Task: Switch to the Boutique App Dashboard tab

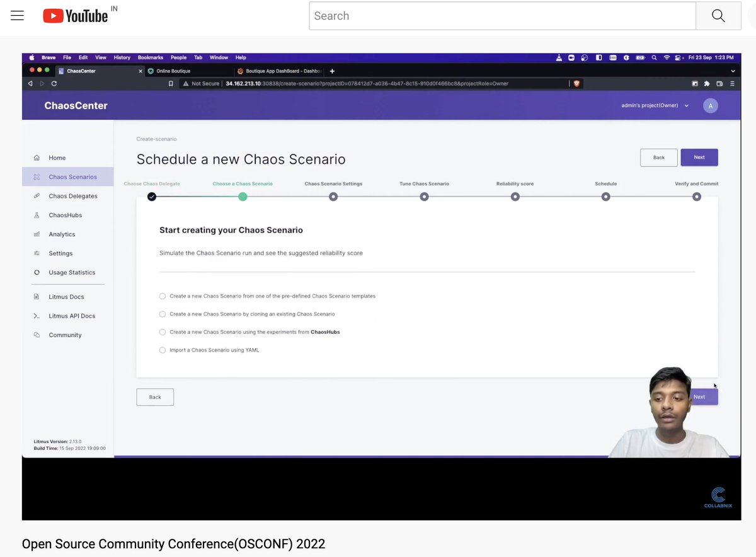Action: click(x=278, y=71)
